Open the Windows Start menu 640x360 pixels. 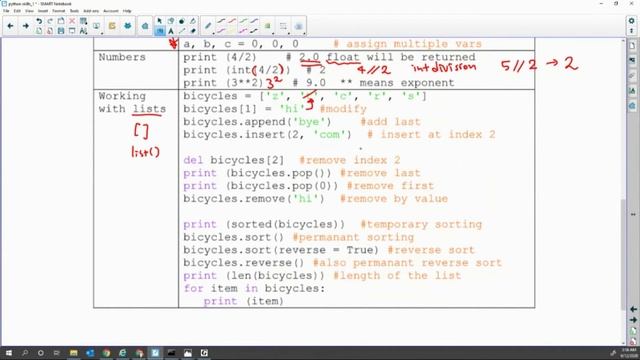pyautogui.click(x=9, y=353)
